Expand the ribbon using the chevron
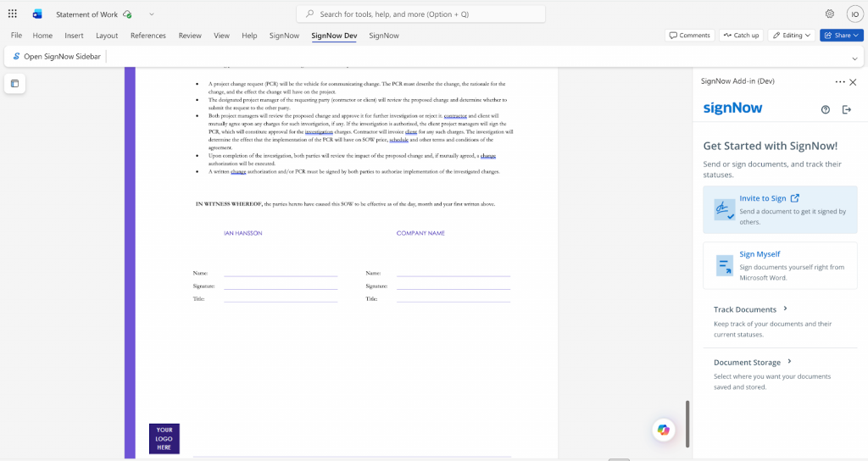 pyautogui.click(x=854, y=58)
